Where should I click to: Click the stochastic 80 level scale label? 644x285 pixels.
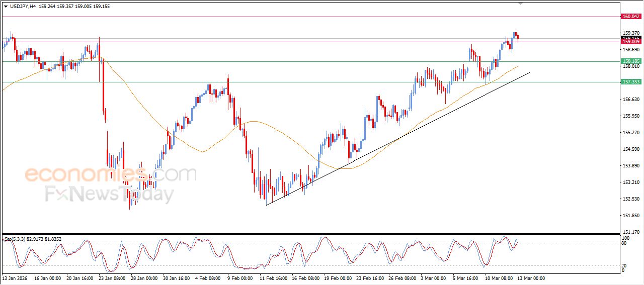[x=624, y=243]
